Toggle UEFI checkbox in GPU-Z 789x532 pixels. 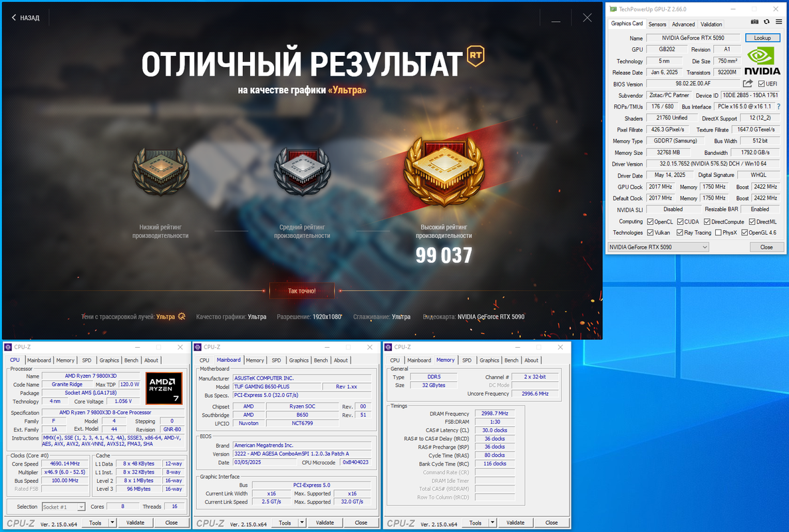[761, 84]
